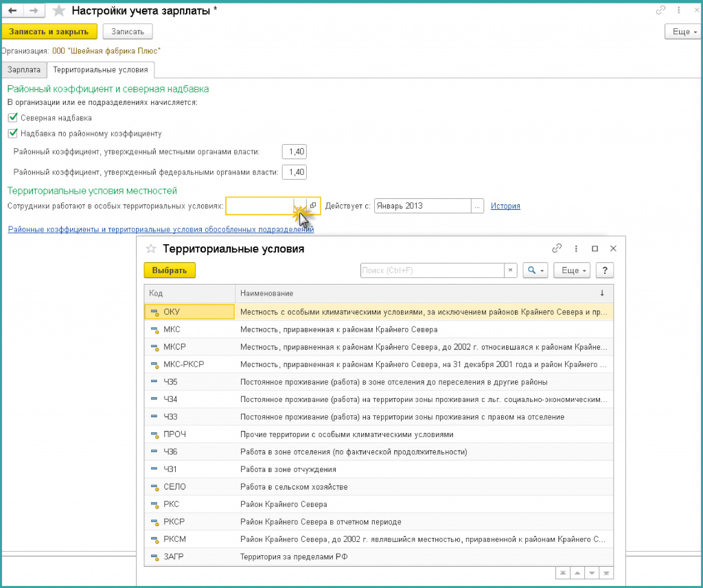Expand the Еще menu in the dialog
This screenshot has width=703, height=588.
[572, 270]
